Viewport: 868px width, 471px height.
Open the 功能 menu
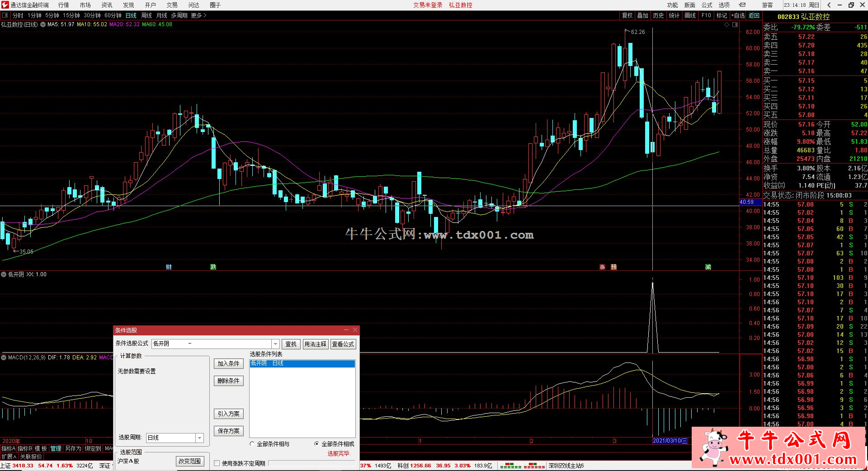[672, 5]
